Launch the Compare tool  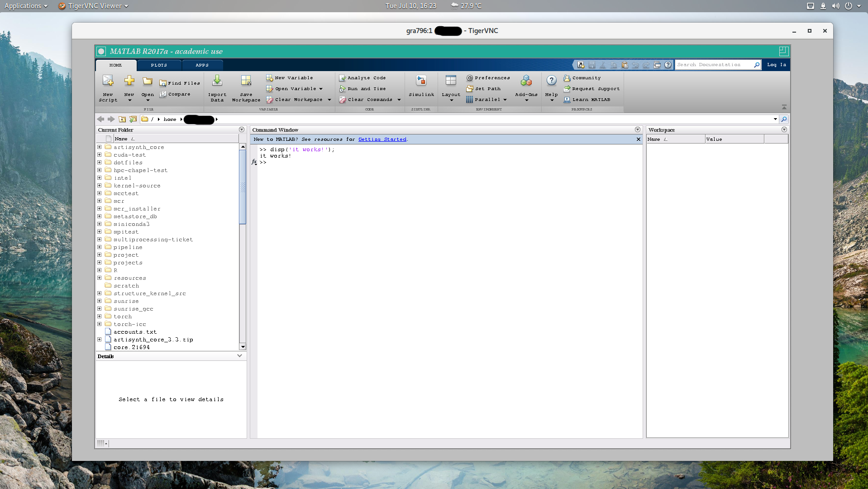click(175, 94)
